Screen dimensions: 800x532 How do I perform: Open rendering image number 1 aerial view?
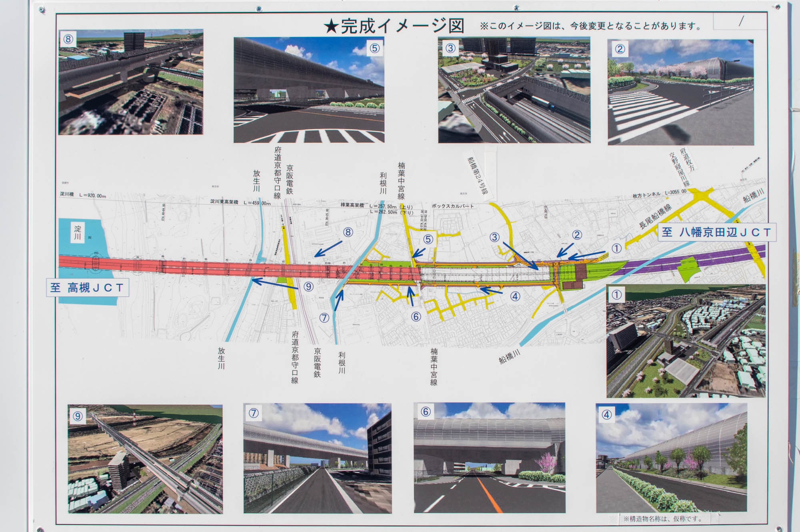click(686, 341)
